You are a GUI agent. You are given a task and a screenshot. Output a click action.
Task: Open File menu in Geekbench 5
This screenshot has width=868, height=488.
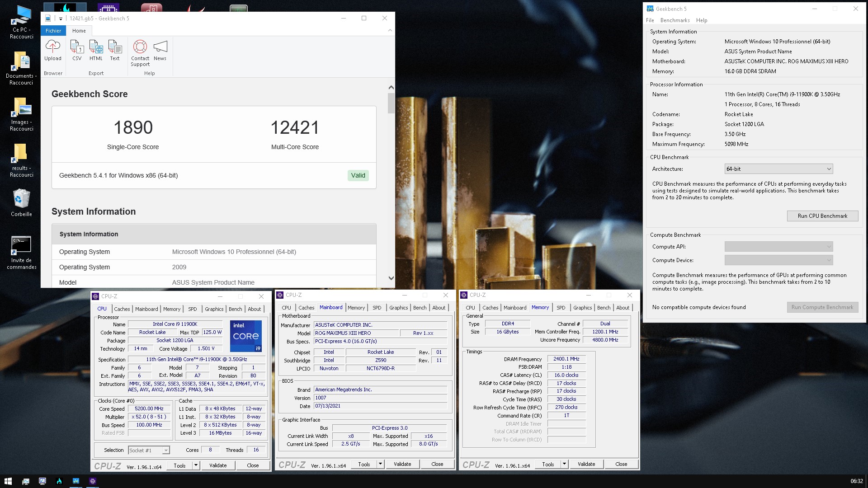(650, 20)
